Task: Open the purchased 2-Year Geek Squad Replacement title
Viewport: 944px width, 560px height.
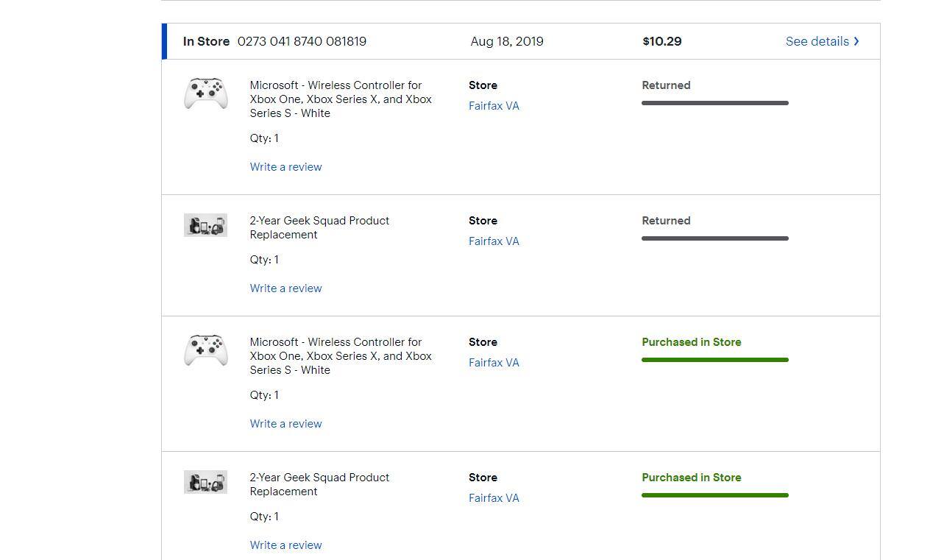Action: [319, 484]
